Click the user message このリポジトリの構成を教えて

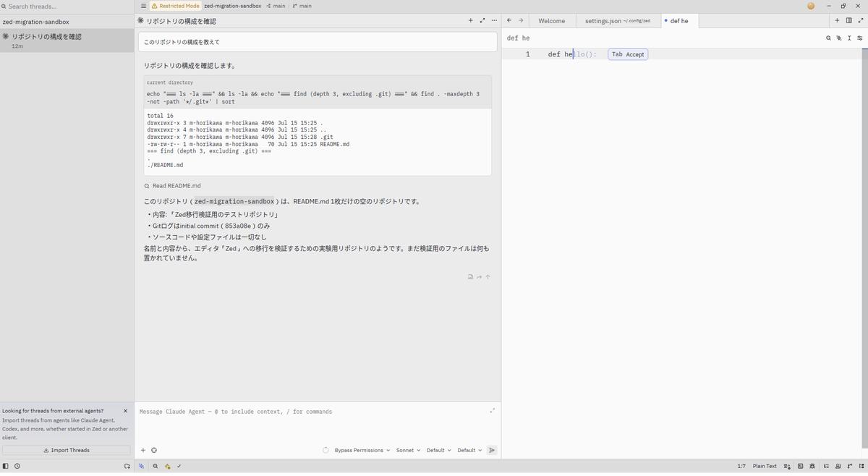(318, 42)
